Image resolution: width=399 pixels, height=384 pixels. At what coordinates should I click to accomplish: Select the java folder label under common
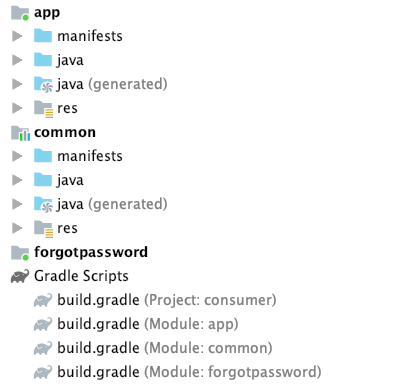pos(70,180)
